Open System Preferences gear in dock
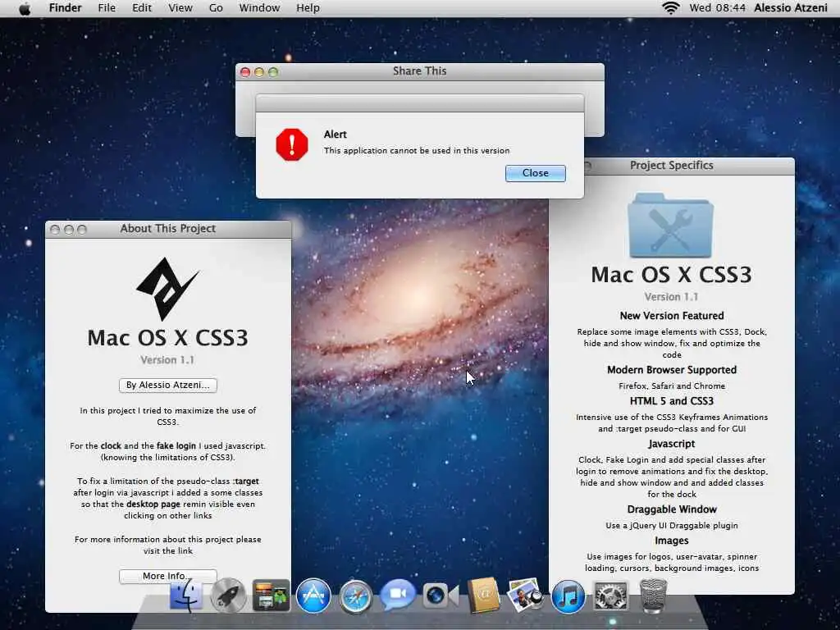 coord(610,596)
